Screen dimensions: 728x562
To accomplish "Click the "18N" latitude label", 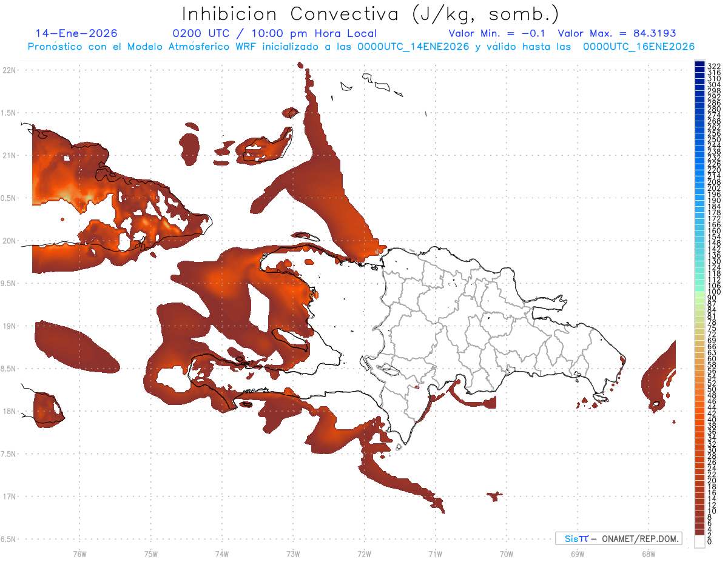I will click(x=8, y=411).
